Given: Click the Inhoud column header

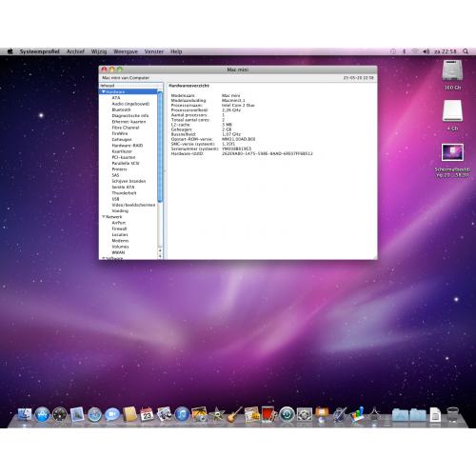Looking at the screenshot, I should coord(131,86).
